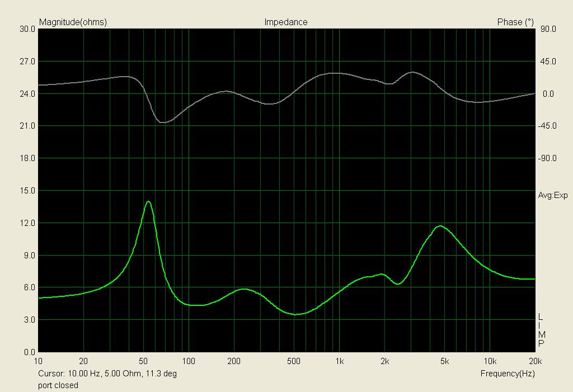
Task: Click the Avg:Exp label
Action: click(x=552, y=196)
